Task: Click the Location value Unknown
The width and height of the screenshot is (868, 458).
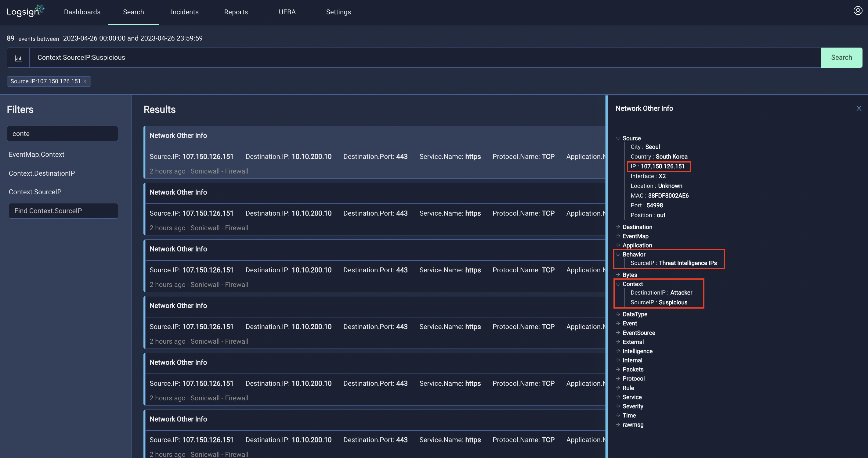Action: (x=670, y=186)
